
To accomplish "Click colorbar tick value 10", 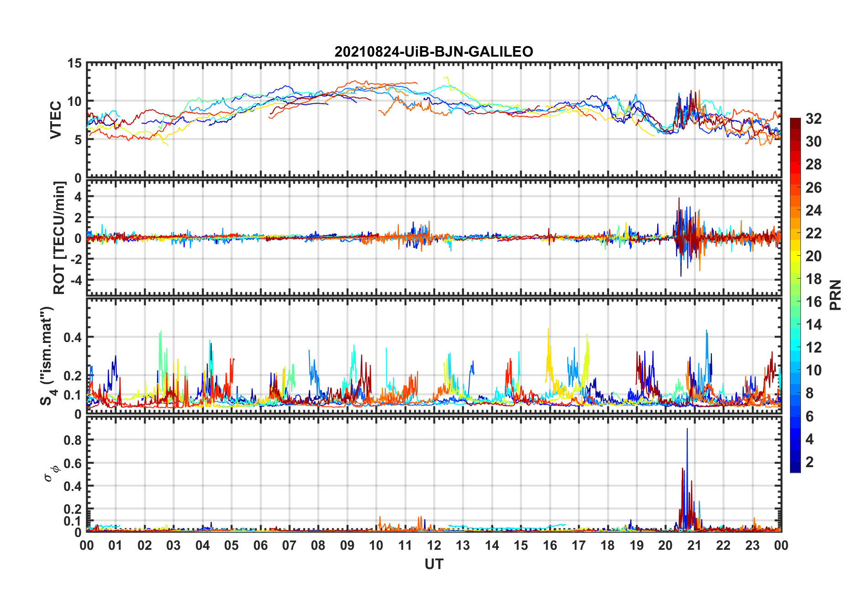I will 814,370.
